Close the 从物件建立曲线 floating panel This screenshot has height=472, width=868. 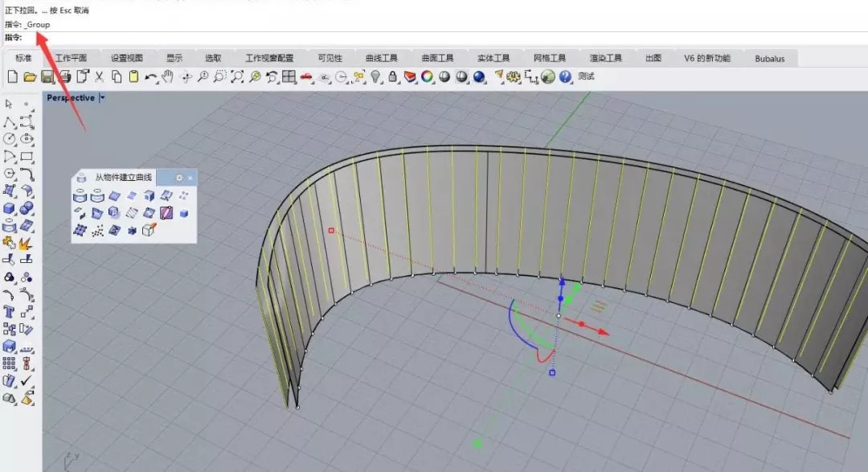coord(190,178)
